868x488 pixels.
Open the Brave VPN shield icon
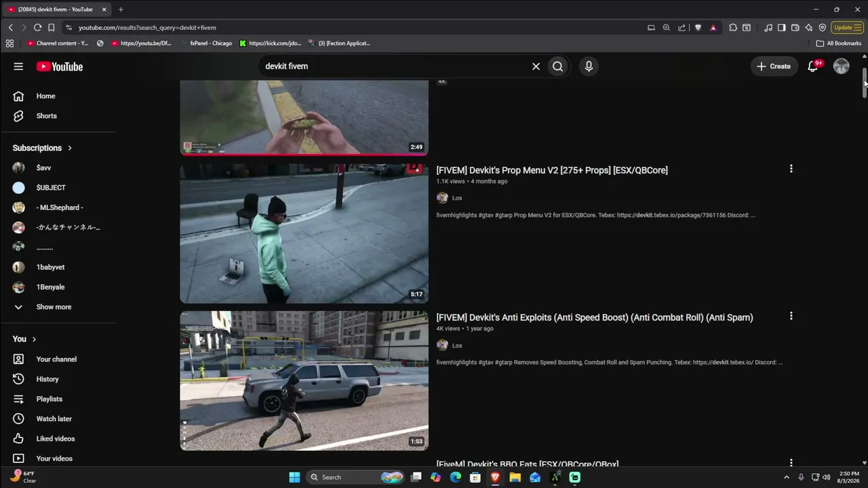823,28
